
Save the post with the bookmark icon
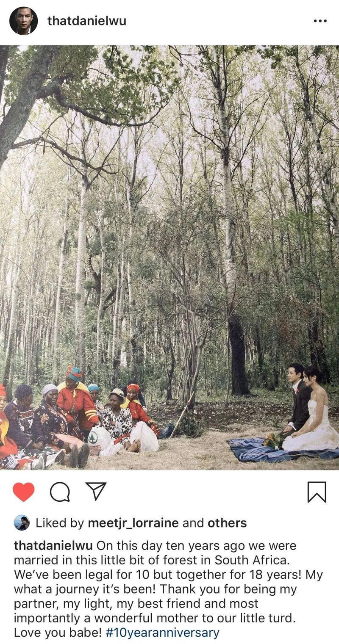[x=317, y=492]
